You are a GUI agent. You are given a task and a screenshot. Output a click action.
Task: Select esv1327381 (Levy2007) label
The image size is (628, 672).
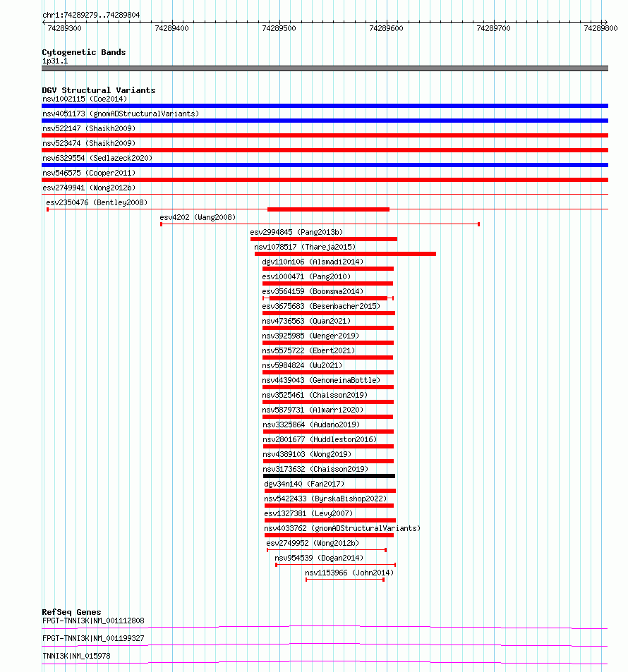pos(308,513)
